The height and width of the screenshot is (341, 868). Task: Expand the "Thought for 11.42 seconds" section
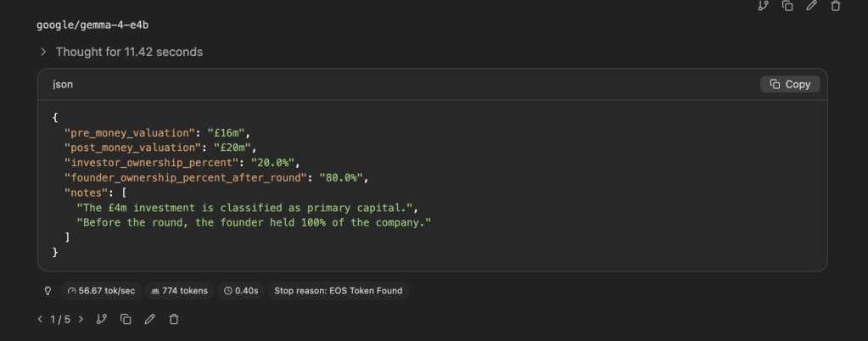(x=120, y=52)
